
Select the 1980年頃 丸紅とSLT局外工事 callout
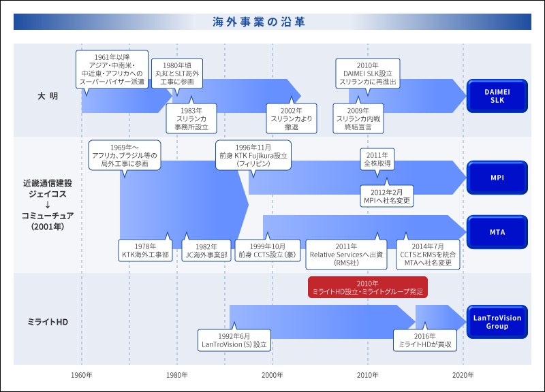point(177,73)
